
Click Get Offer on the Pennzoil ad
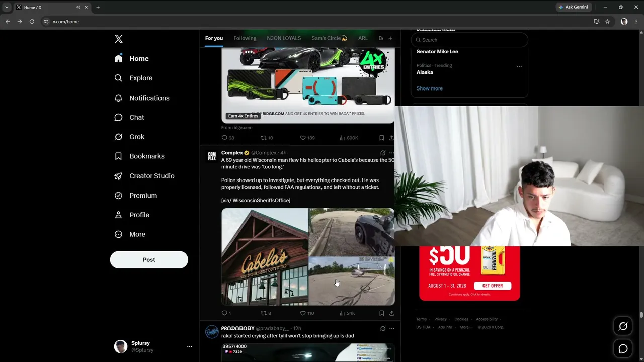(493, 286)
